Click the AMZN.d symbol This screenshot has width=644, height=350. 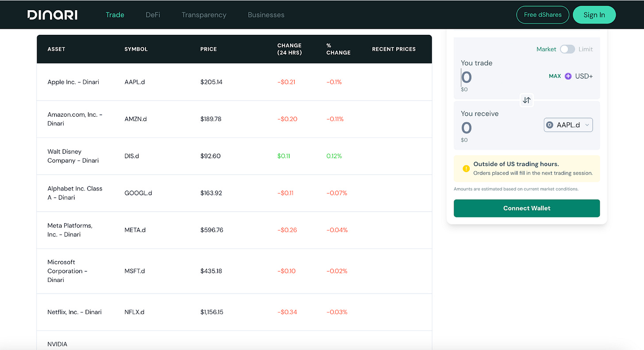coord(135,119)
